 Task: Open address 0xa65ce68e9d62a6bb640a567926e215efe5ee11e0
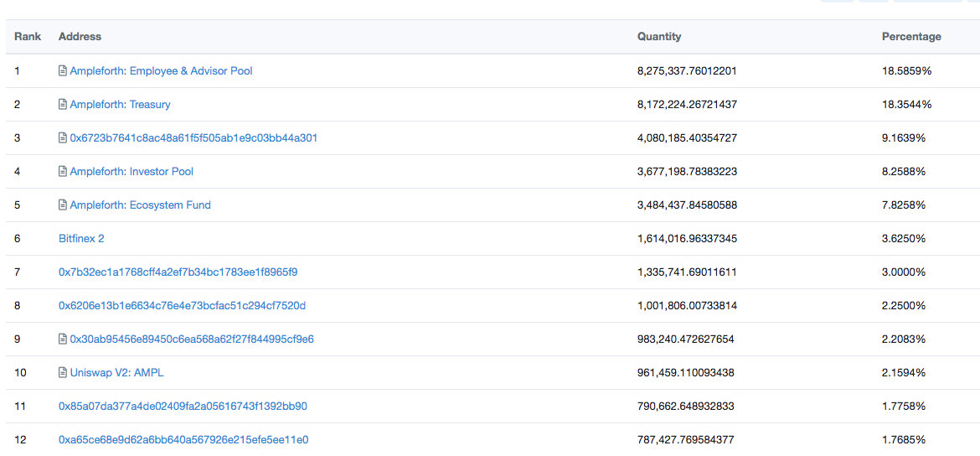point(183,440)
